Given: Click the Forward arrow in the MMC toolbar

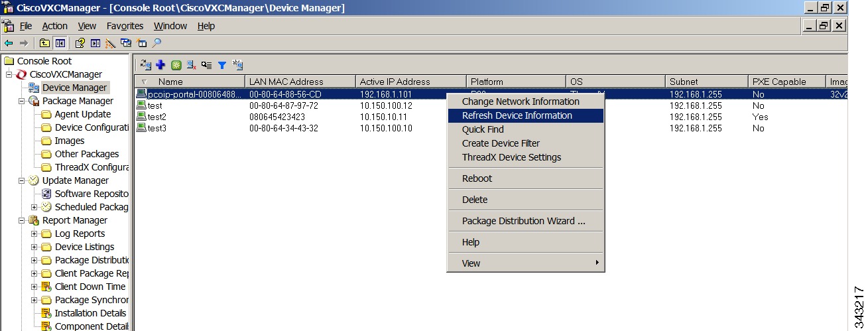Looking at the screenshot, I should [x=24, y=43].
